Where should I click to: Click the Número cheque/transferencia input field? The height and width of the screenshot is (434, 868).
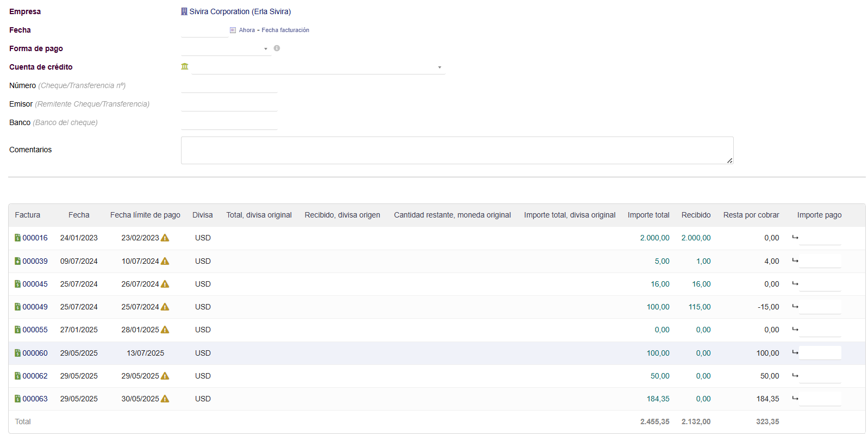tap(229, 86)
